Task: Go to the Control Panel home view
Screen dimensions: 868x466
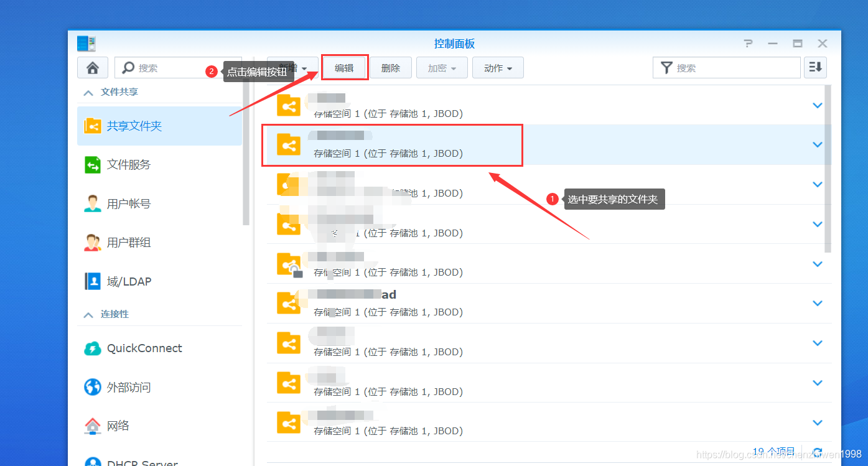Action: pyautogui.click(x=93, y=68)
